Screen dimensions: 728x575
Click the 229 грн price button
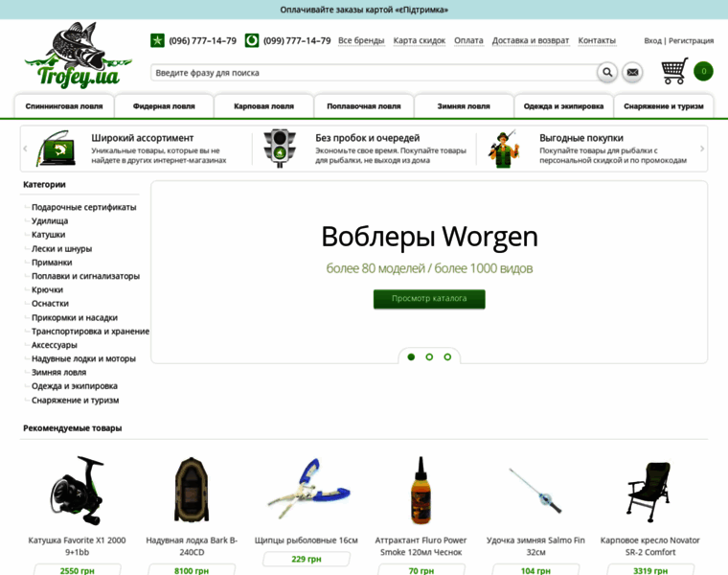[306, 559]
